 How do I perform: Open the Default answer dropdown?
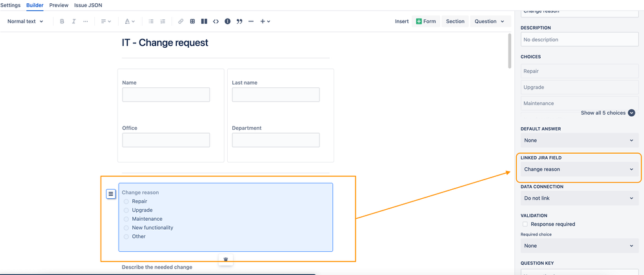point(579,140)
